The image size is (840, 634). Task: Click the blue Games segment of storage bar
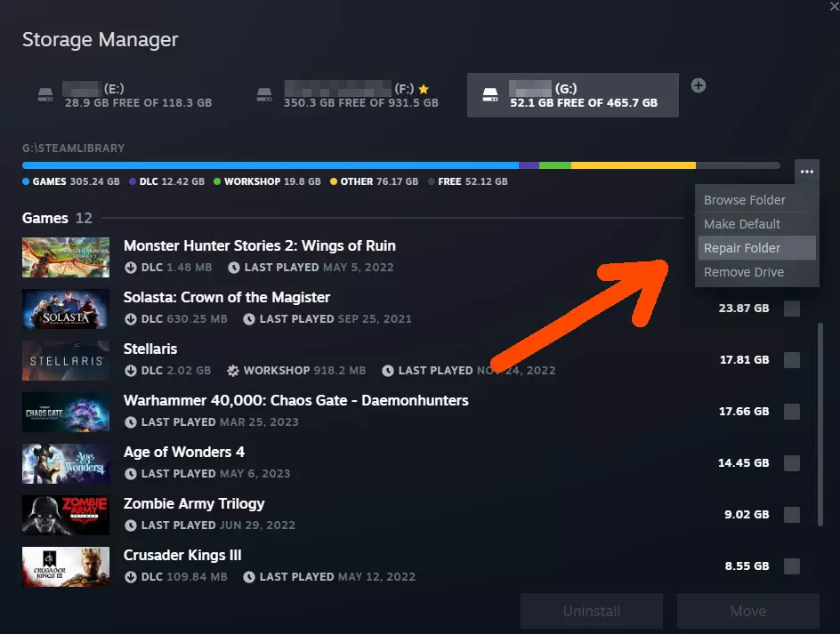271,165
